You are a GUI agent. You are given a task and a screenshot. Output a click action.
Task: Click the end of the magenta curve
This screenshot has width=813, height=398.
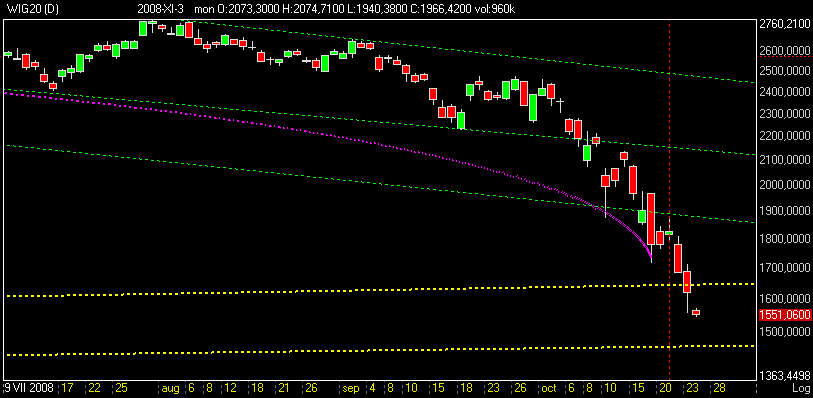click(x=650, y=257)
